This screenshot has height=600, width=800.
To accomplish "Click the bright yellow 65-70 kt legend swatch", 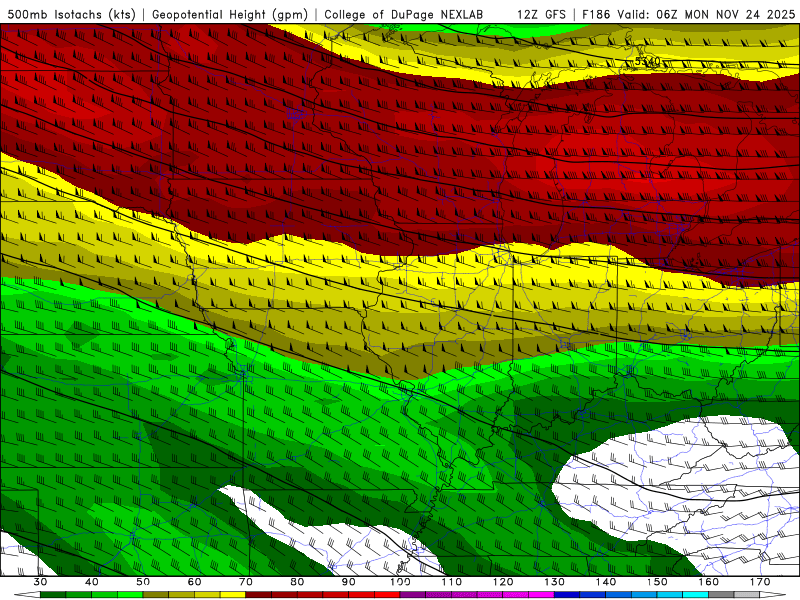I will tap(233, 595).
